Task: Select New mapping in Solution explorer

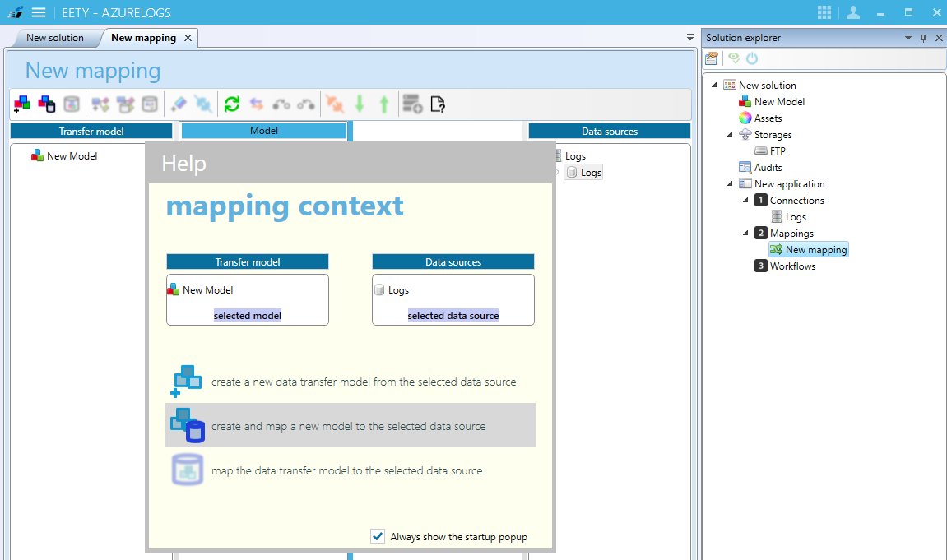Action: tap(809, 249)
